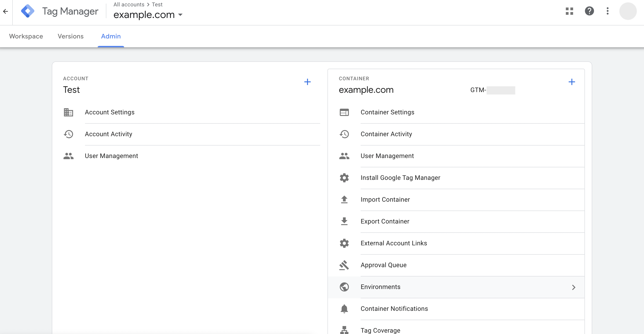Expand the example.com container dropdown
The image size is (644, 334).
[180, 15]
